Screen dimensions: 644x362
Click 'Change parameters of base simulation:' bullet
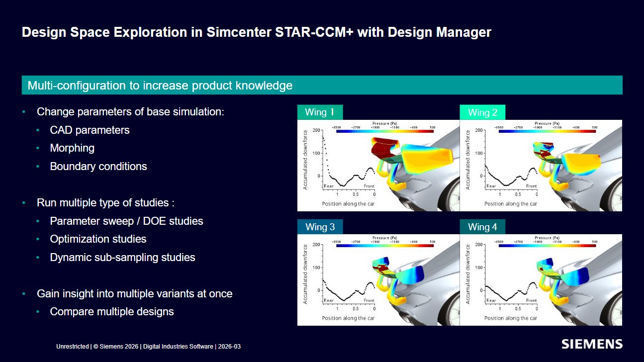(131, 112)
